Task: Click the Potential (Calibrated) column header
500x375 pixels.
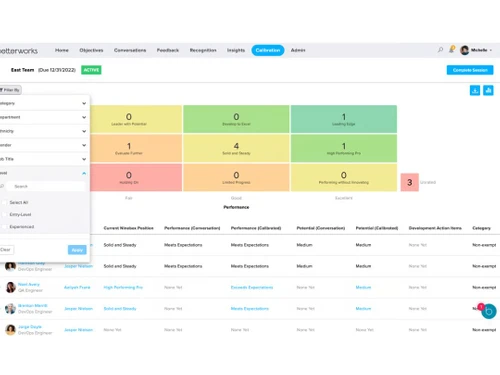Action: point(377,228)
